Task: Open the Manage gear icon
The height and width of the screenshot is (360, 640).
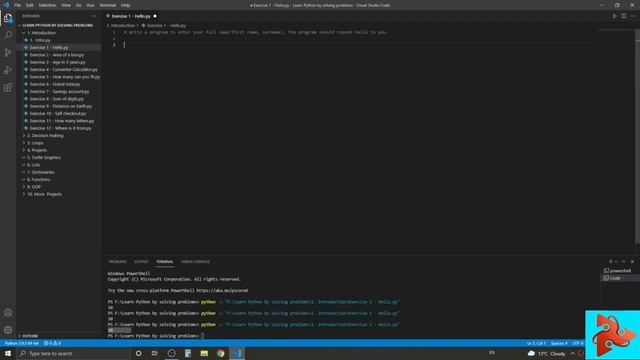Action: [8, 330]
